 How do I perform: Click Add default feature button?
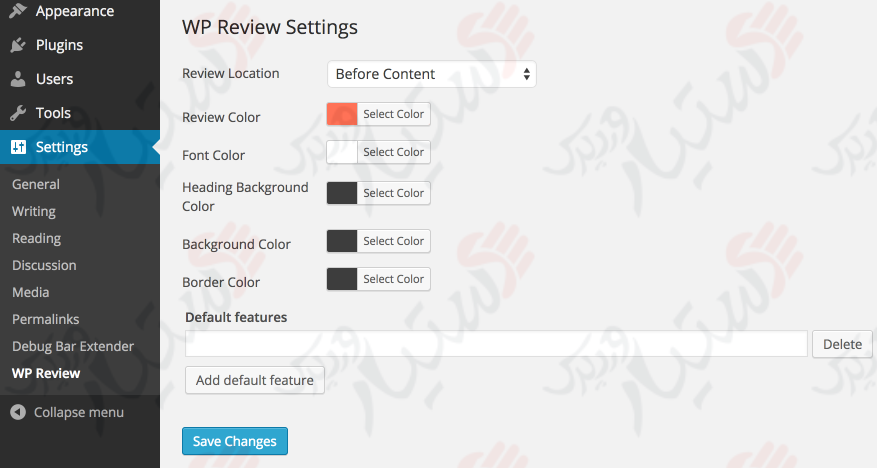click(x=254, y=380)
